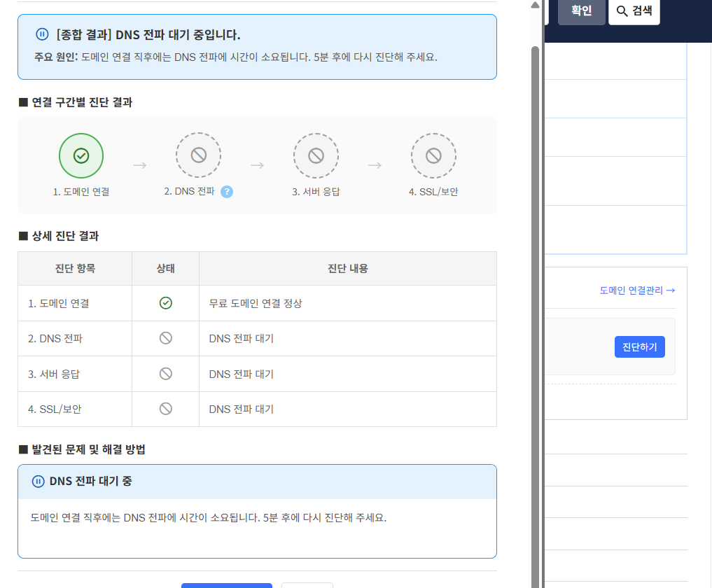The height and width of the screenshot is (588, 712).
Task: Click the '4. SSL/보안' step label under the flow diagram
Action: 433,192
